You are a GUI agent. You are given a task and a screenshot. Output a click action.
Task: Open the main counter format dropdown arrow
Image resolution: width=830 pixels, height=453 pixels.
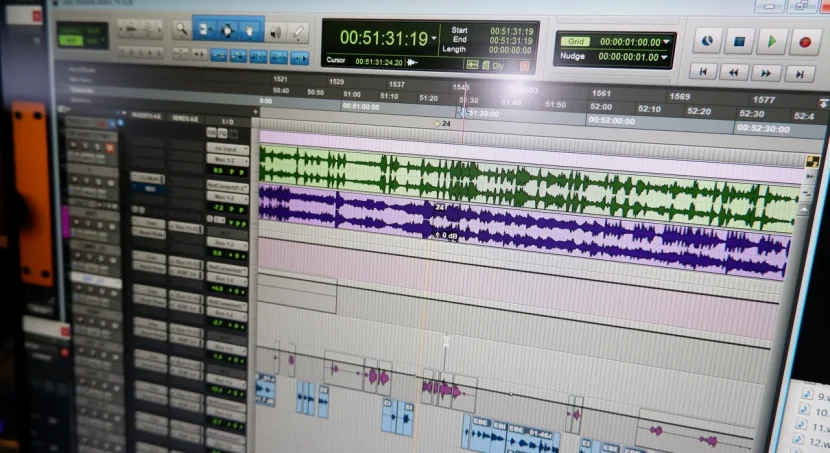(435, 40)
